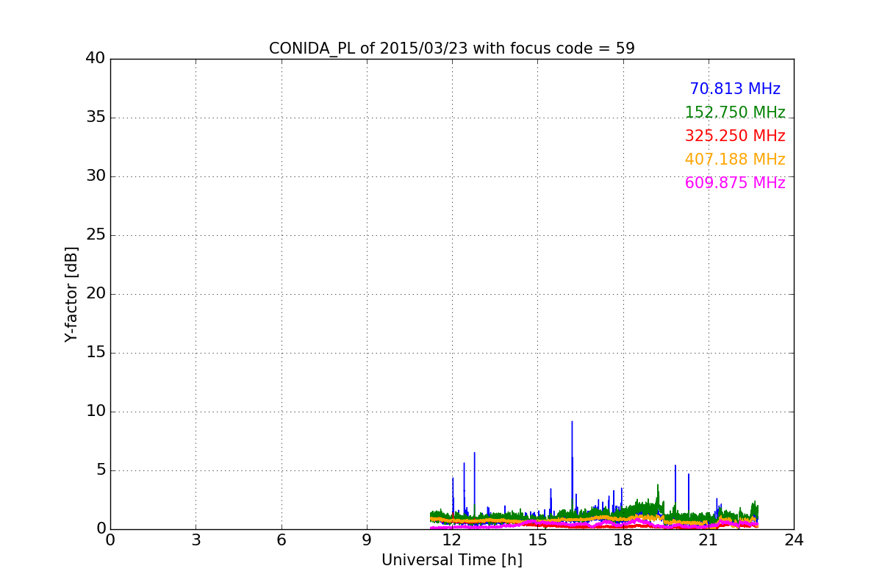Click the 'Y-factor [dB]' axis label
Image resolution: width=882 pixels, height=588 pixels.
pos(71,294)
